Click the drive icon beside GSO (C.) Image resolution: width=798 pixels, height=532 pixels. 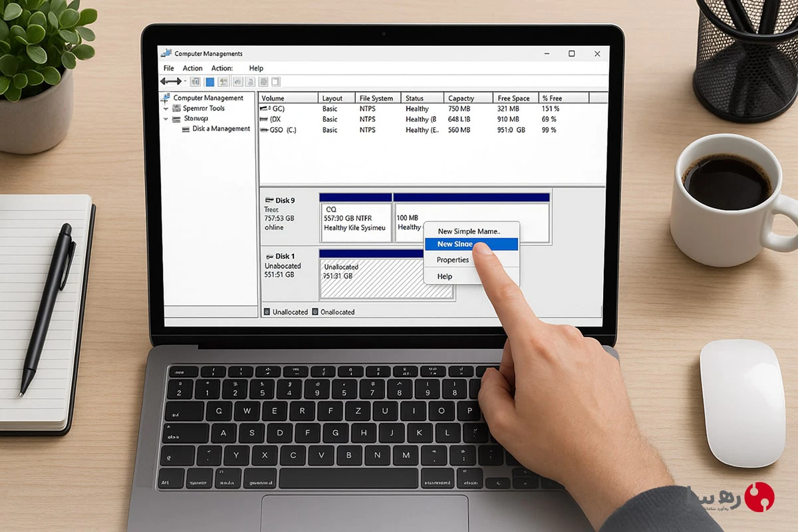pos(264,130)
